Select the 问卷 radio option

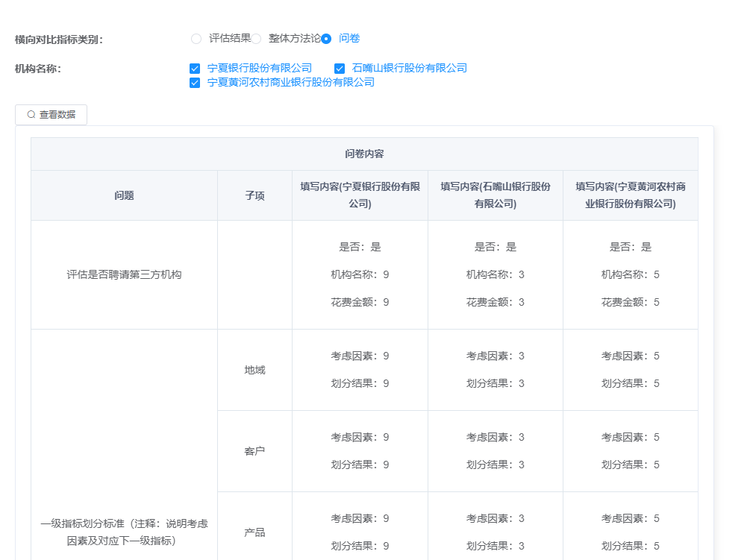(326, 39)
